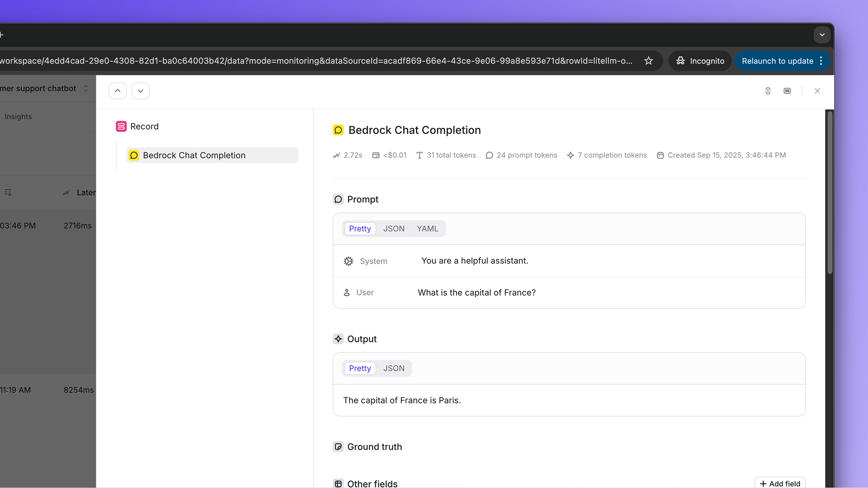This screenshot has width=868, height=488.
Task: Click the vertical scrollbar of detail panel
Action: (x=830, y=193)
